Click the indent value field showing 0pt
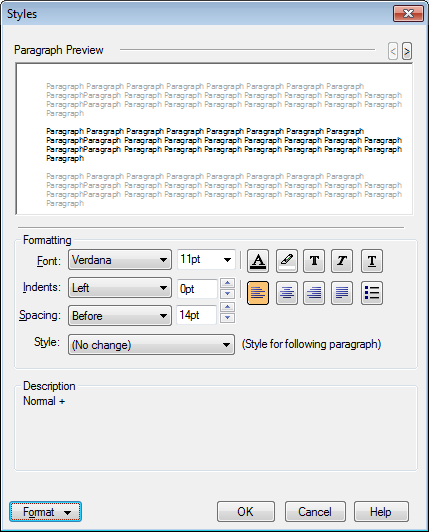Screen dimensions: 429x532 point(198,289)
